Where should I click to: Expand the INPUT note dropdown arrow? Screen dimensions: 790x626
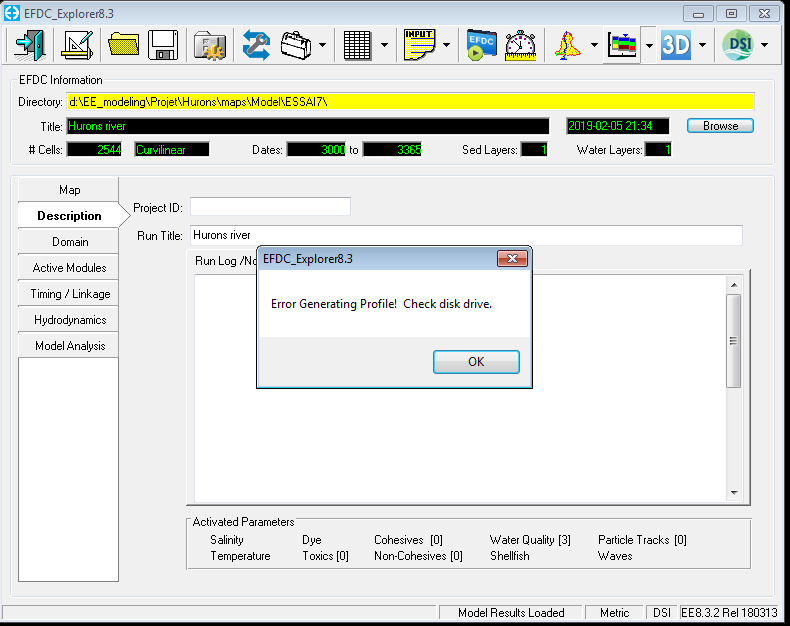(446, 45)
